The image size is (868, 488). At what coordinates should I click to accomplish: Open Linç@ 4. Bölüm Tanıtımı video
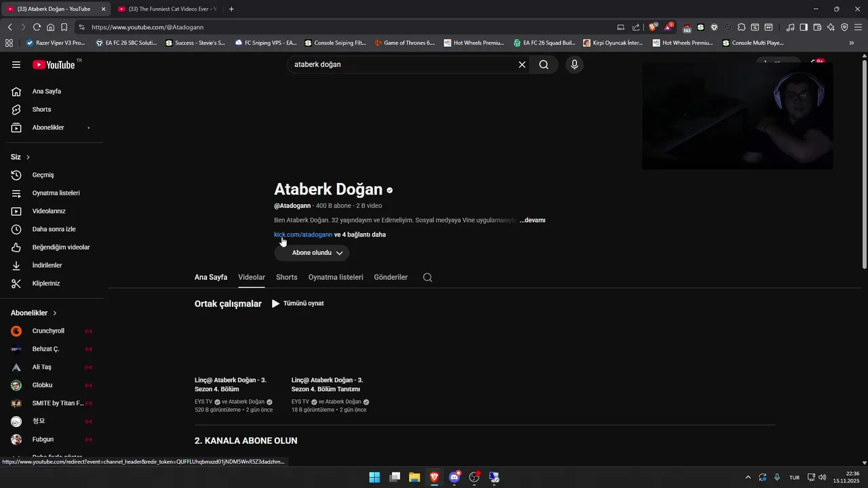click(x=328, y=384)
